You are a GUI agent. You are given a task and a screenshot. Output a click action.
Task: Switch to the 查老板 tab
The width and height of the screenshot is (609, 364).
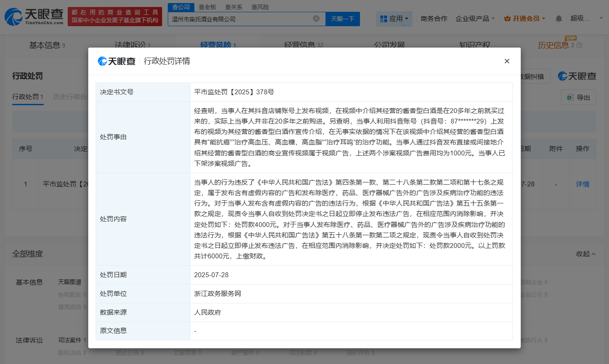pyautogui.click(x=207, y=7)
